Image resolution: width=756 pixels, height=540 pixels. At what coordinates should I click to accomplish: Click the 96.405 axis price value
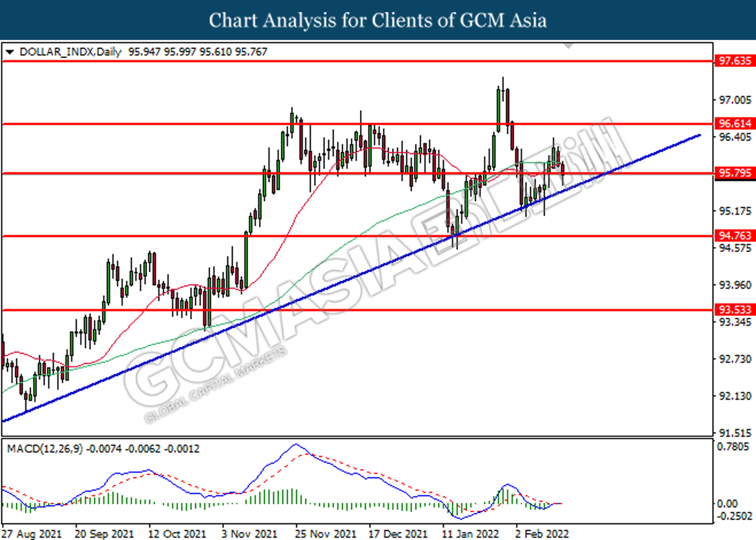point(735,137)
